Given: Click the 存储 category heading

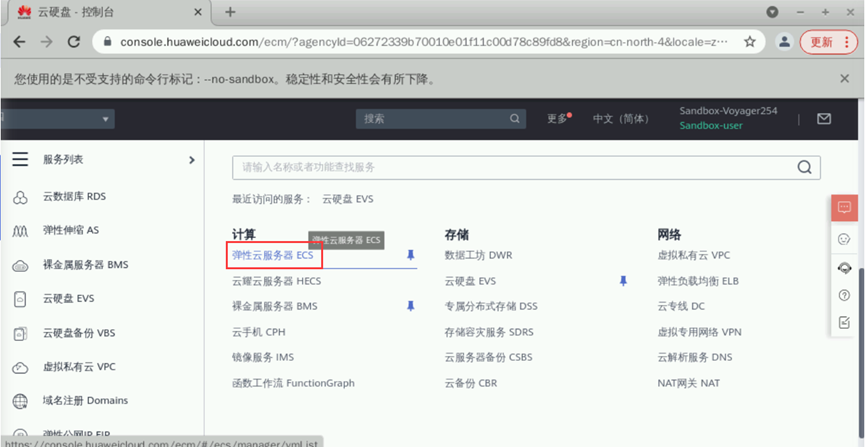Looking at the screenshot, I should tap(456, 235).
